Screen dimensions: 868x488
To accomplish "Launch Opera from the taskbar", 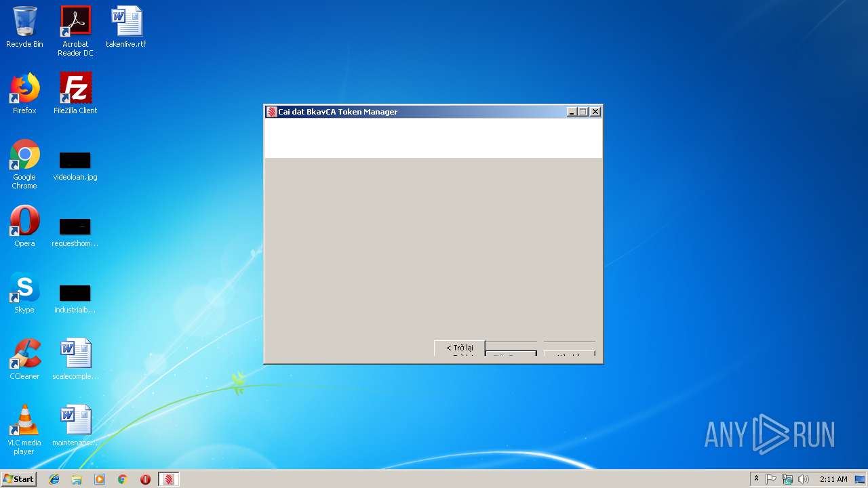I will pos(145,479).
